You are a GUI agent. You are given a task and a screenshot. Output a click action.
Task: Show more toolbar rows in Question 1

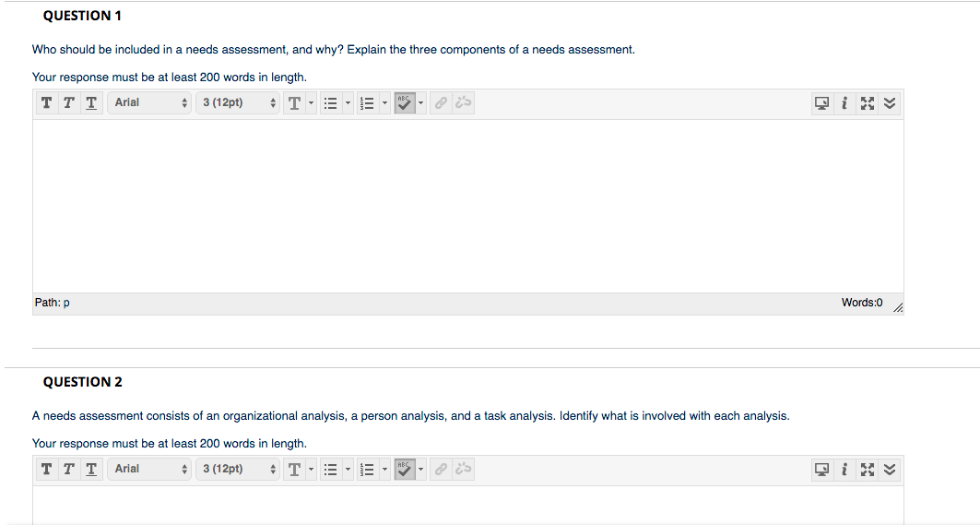[x=890, y=103]
